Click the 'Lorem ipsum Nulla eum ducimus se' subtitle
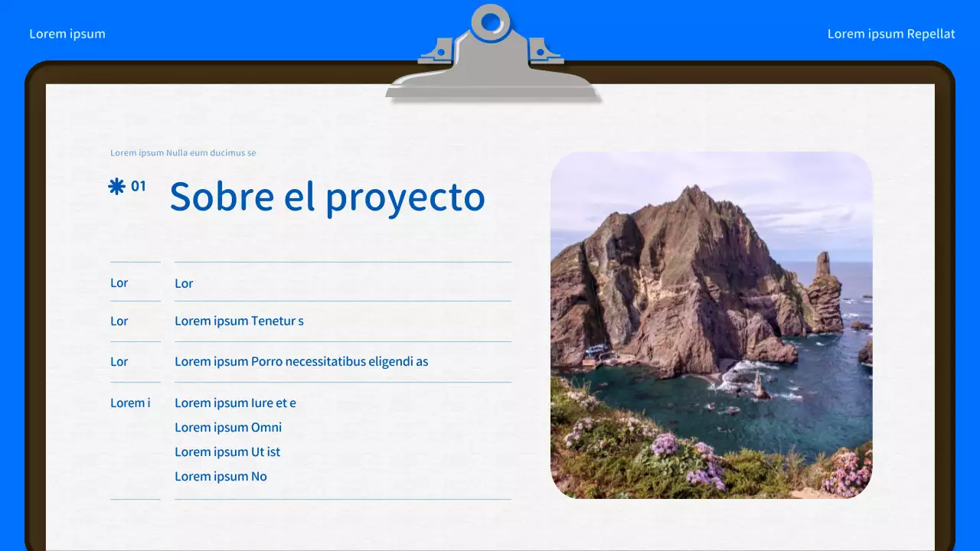Screen dimensions: 980x551 coord(184,152)
